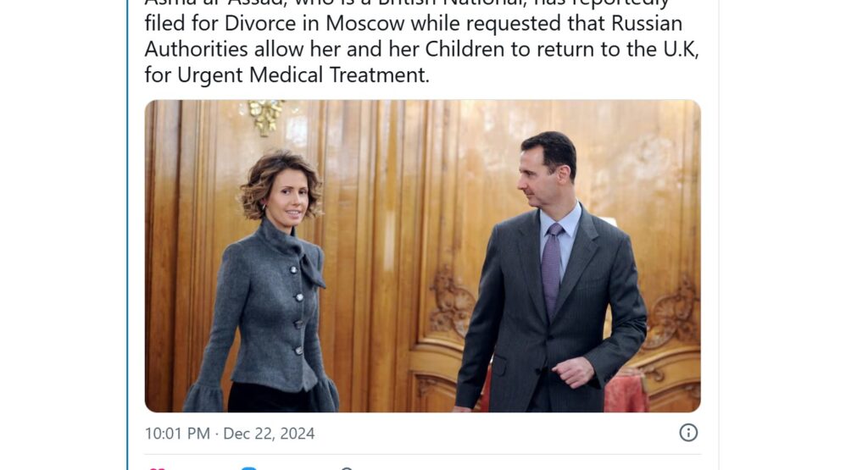Image resolution: width=868 pixels, height=470 pixels.
Task: Click the partially visible Like heart icon
Action: click(x=157, y=468)
